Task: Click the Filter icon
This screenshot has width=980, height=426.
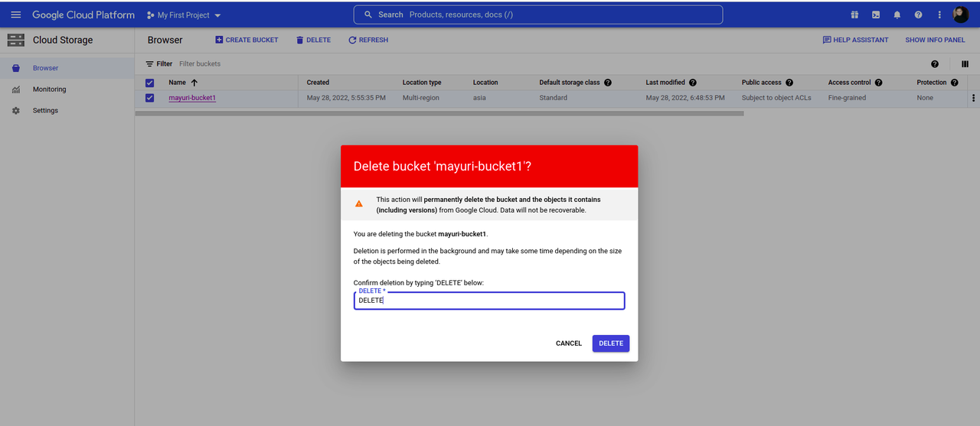Action: (x=150, y=64)
